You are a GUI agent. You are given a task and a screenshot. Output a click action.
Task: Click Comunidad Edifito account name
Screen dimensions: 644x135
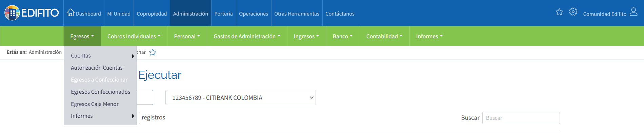pos(605,14)
